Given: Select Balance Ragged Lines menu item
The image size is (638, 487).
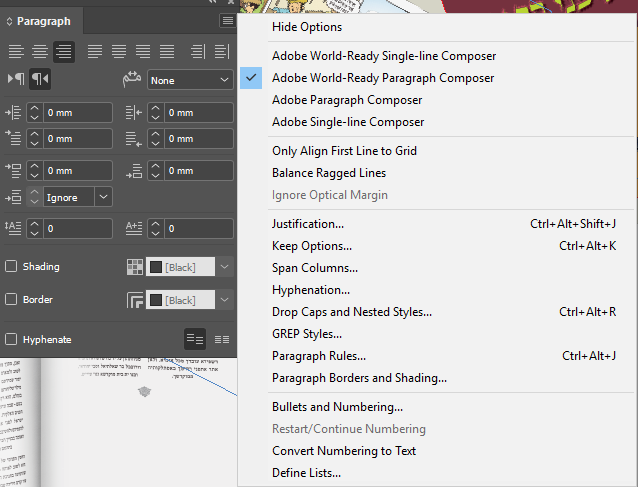Looking at the screenshot, I should [329, 173].
